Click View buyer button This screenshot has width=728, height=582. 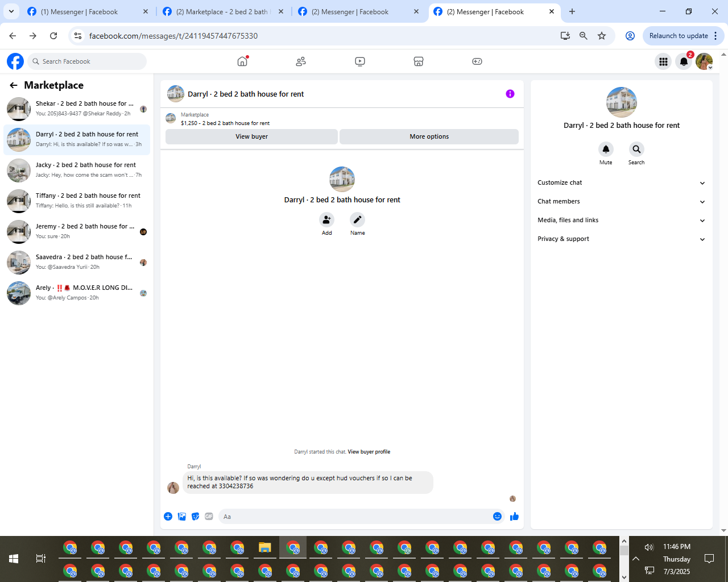point(251,136)
